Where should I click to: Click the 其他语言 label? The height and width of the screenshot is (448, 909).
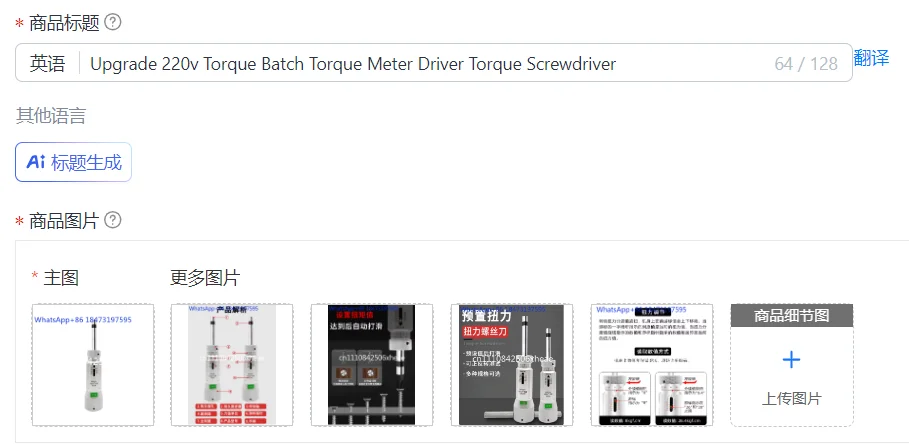tap(51, 116)
